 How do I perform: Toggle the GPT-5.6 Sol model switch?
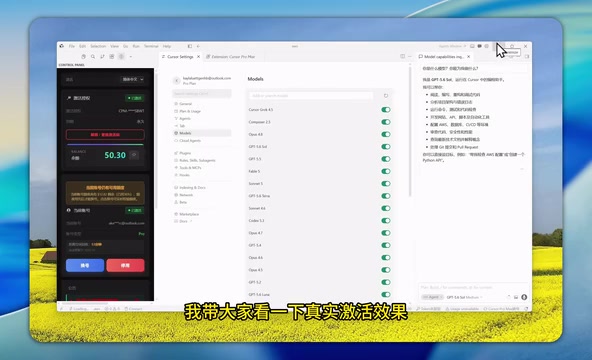[385, 147]
